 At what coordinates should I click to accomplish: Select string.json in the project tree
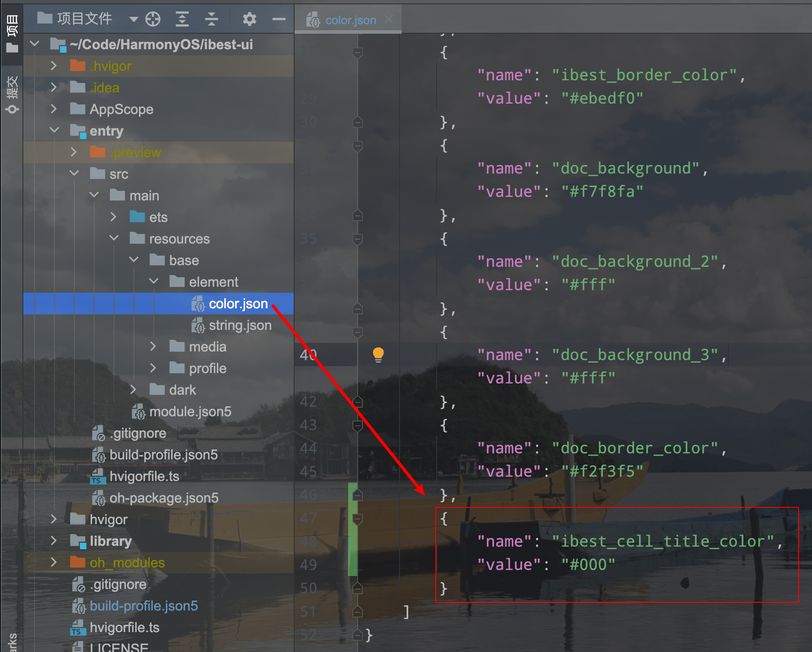coord(240,325)
